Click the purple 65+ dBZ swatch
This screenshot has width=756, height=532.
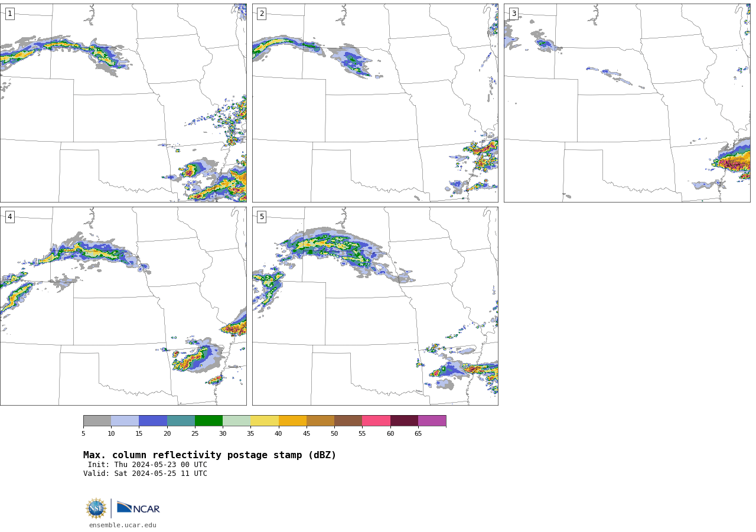[432, 420]
